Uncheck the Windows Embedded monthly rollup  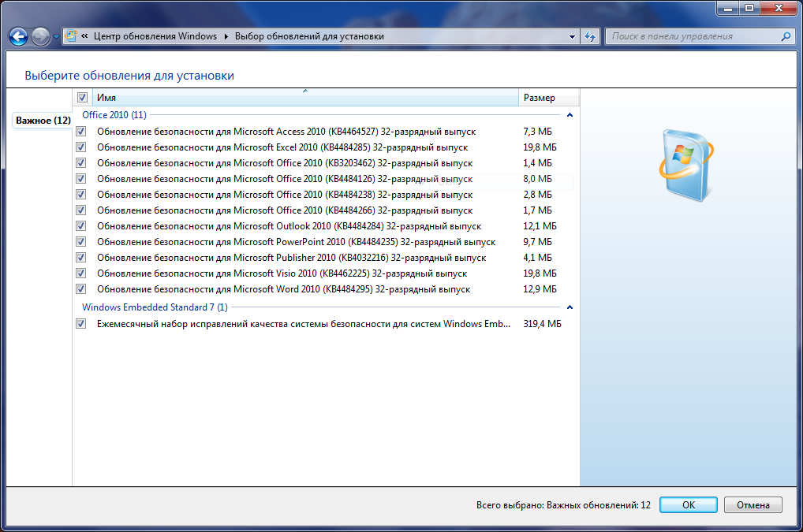click(81, 324)
